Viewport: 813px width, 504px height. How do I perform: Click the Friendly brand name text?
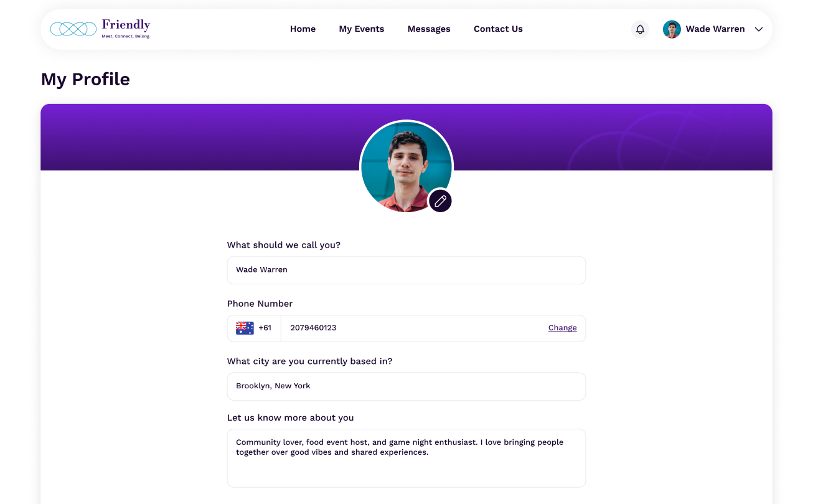coord(126,26)
